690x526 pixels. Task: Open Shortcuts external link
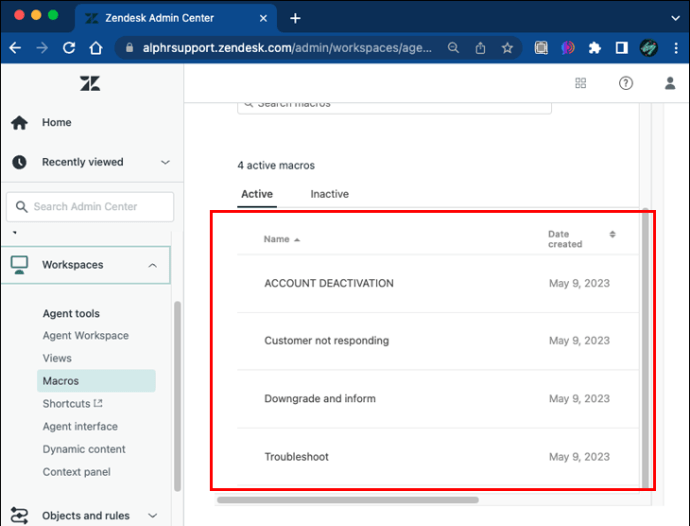pos(72,404)
